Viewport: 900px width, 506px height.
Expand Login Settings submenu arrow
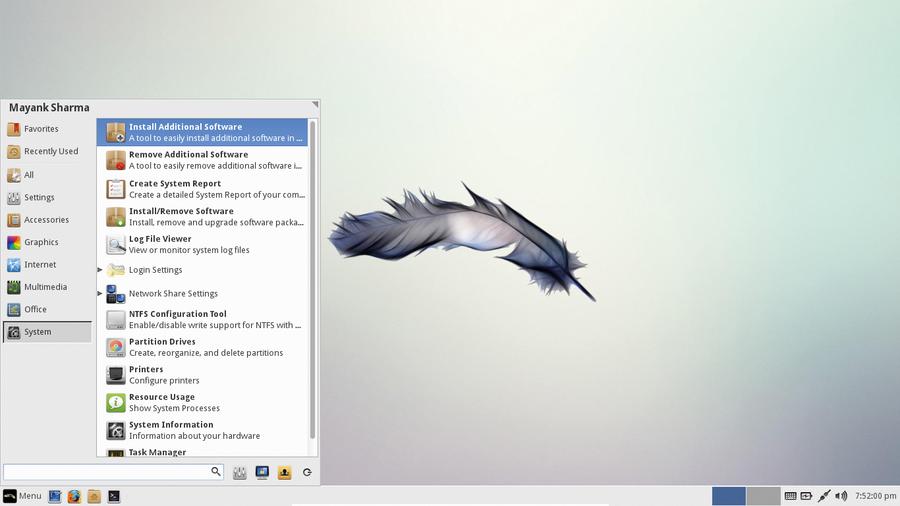(100, 270)
